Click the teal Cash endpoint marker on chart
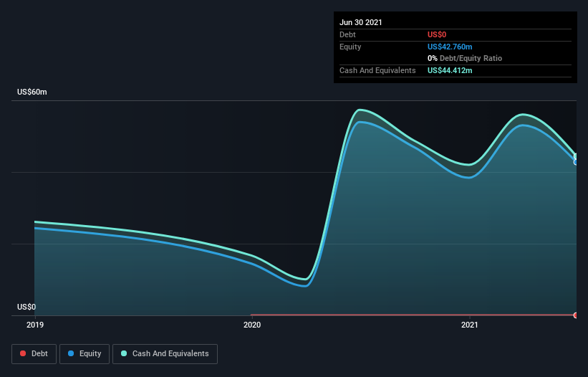The image size is (588, 377). [576, 156]
